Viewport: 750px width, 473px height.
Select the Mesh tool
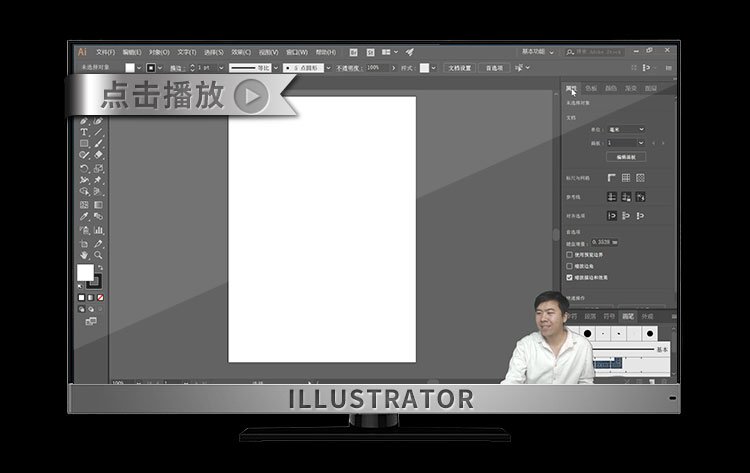[x=84, y=205]
